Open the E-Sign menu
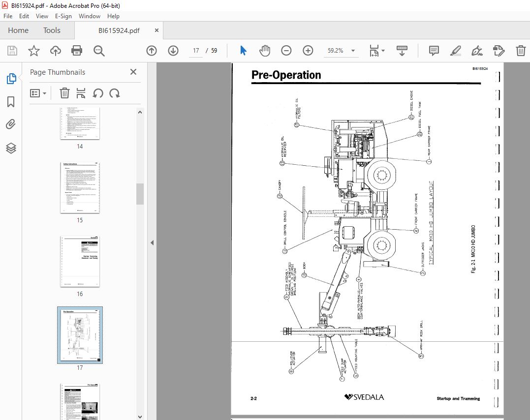The image size is (530, 420). (x=63, y=16)
